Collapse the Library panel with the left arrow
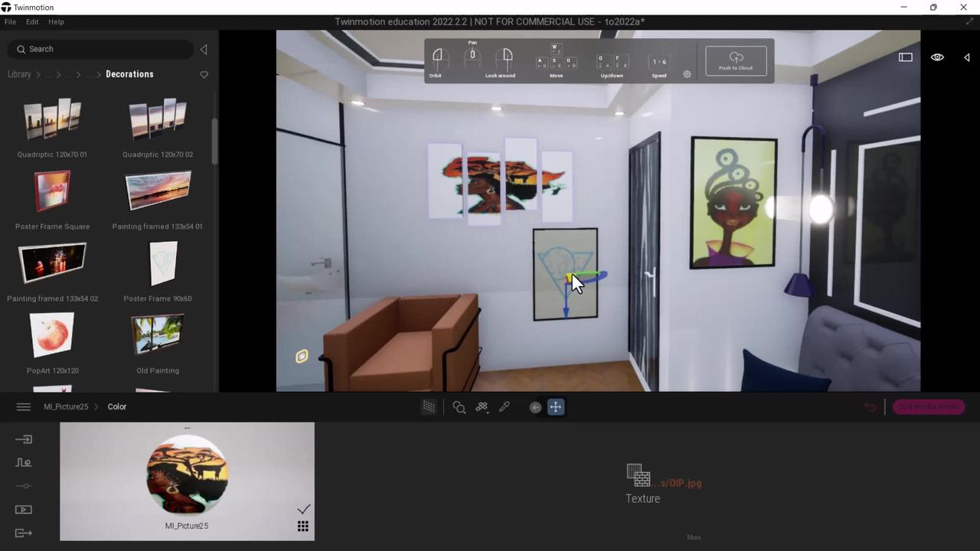 coord(204,49)
